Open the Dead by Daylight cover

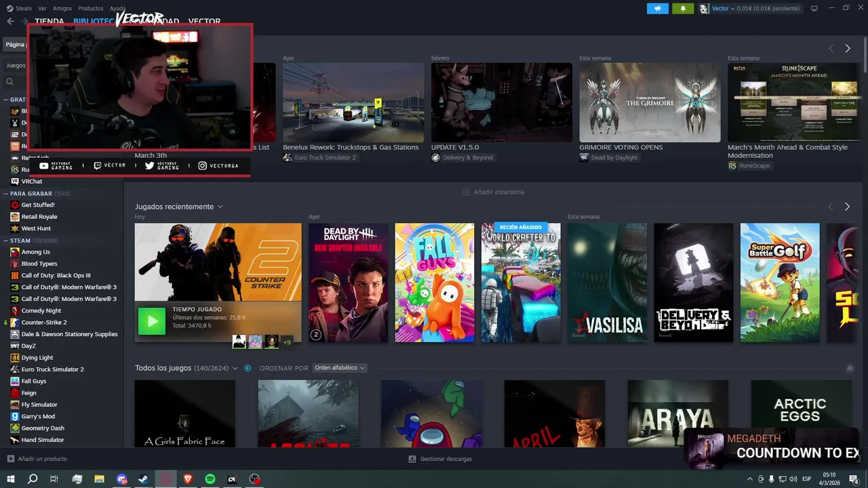[x=348, y=283]
